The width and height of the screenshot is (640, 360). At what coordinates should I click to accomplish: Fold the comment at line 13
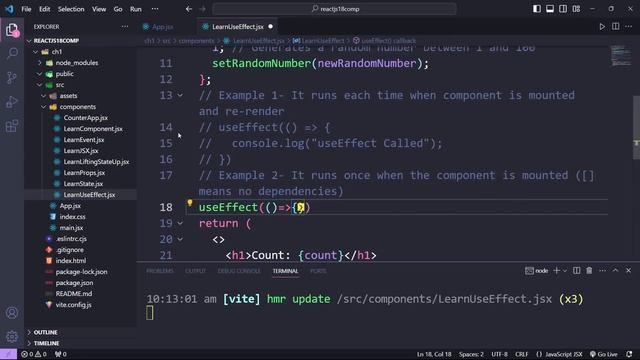point(180,96)
